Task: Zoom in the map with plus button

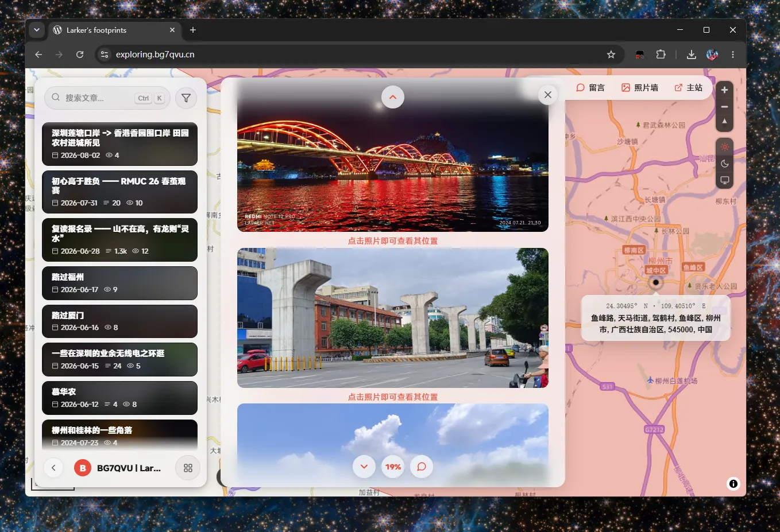Action: click(725, 90)
